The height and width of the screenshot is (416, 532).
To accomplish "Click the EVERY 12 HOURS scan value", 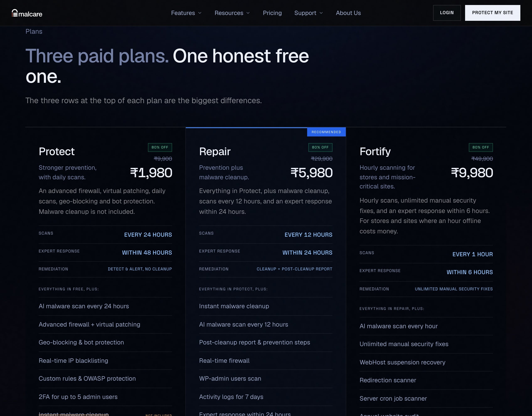I will (x=308, y=235).
